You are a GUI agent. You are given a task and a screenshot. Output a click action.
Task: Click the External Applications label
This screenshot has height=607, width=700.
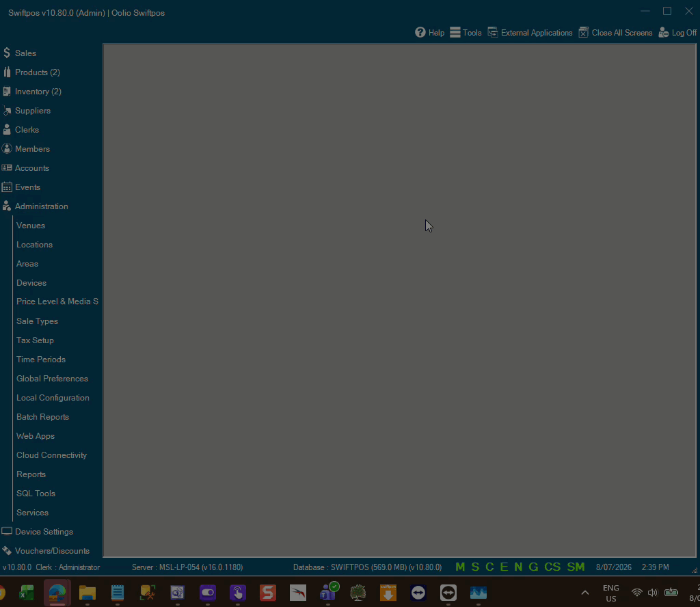tap(537, 33)
